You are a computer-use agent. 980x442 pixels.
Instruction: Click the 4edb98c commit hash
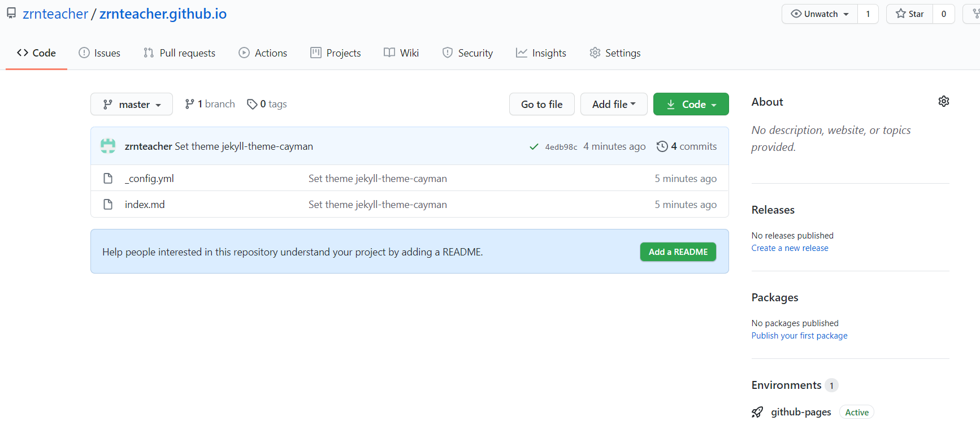561,147
